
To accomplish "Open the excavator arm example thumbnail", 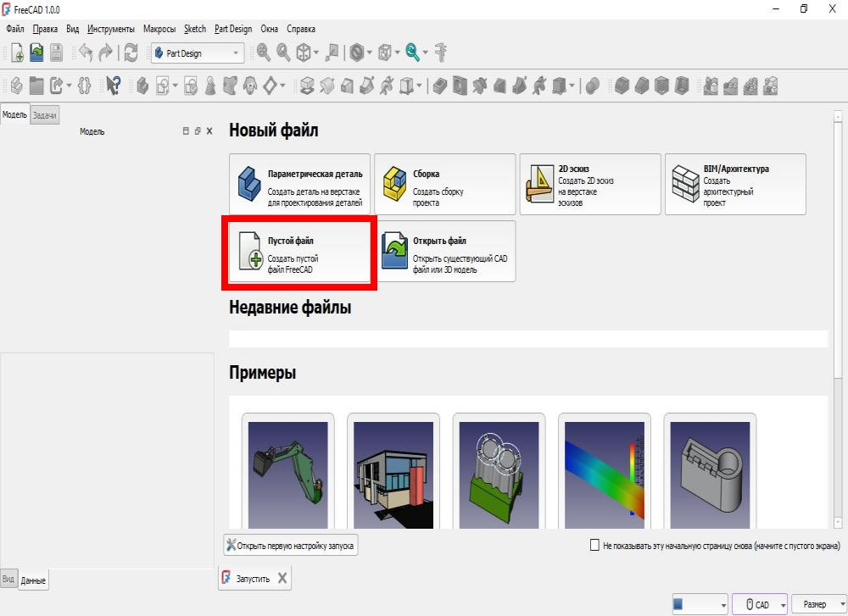I will coord(287,473).
